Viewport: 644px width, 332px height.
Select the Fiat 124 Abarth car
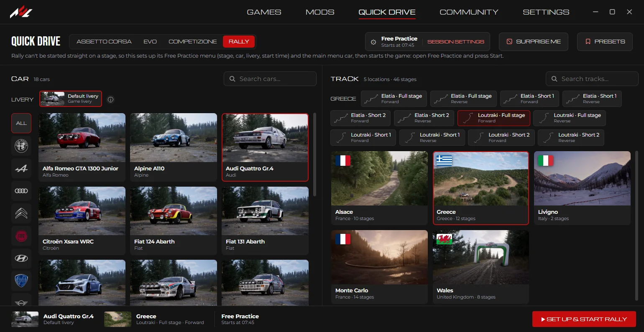point(174,220)
